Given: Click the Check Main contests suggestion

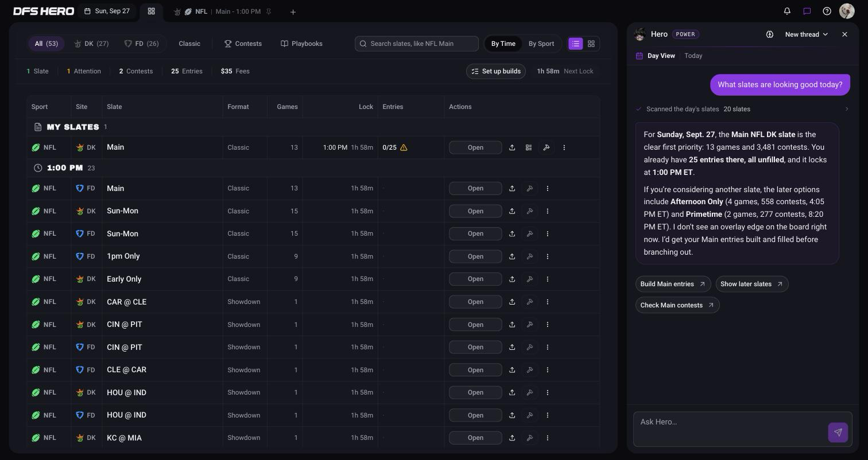Looking at the screenshot, I should click(x=677, y=305).
